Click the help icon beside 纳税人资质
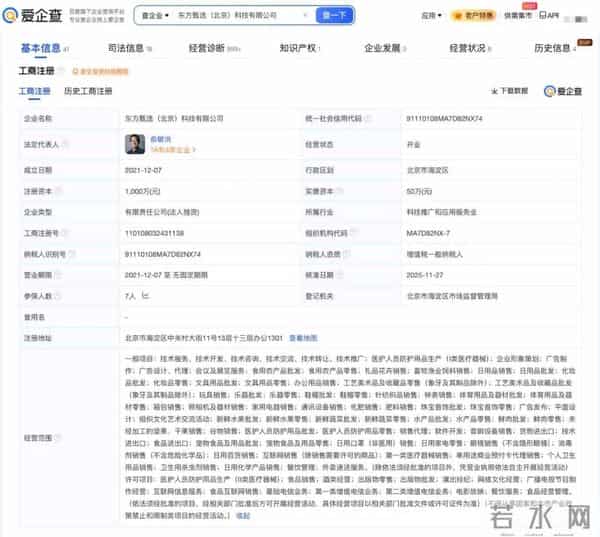The height and width of the screenshot is (537, 600). [346, 253]
